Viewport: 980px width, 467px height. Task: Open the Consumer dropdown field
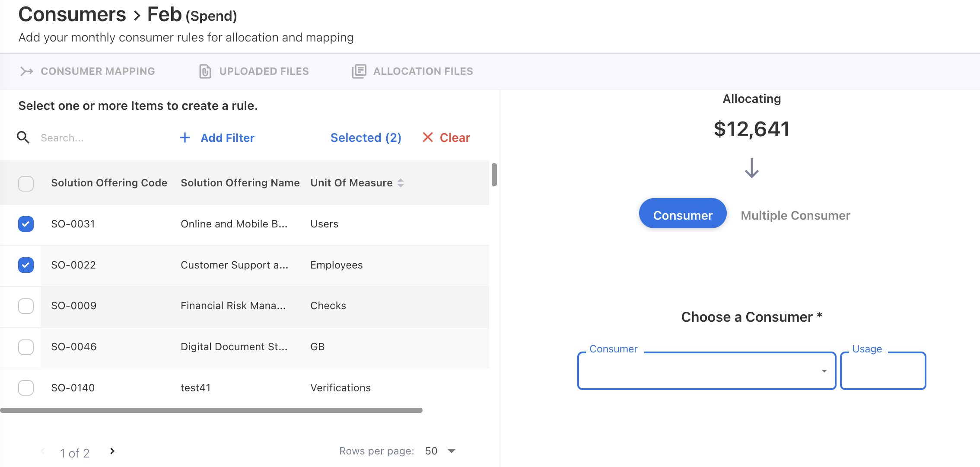(x=706, y=371)
